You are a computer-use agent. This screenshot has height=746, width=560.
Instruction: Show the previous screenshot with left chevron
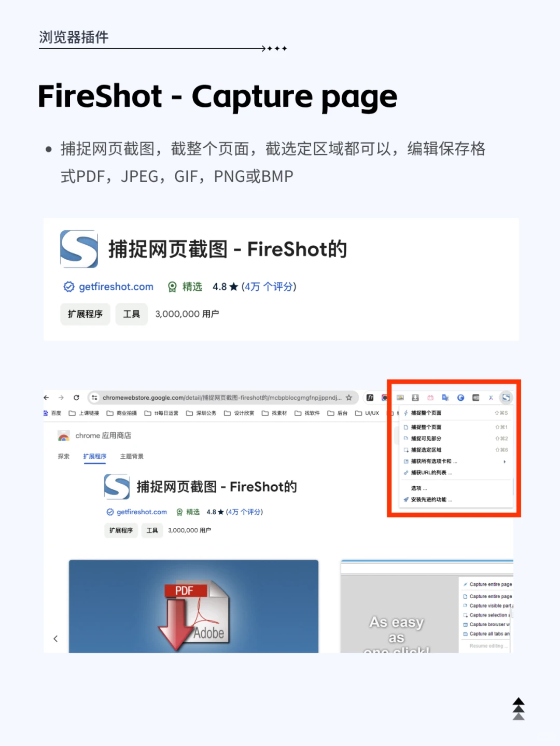(55, 639)
